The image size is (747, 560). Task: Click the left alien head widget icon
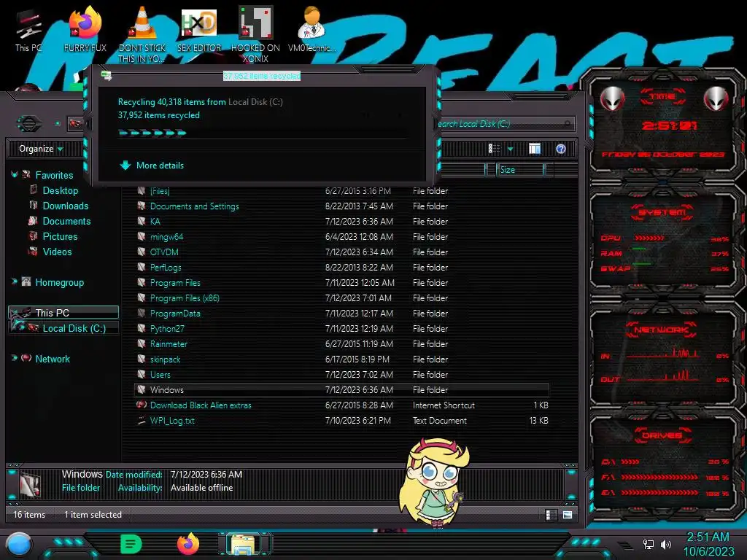click(x=612, y=98)
